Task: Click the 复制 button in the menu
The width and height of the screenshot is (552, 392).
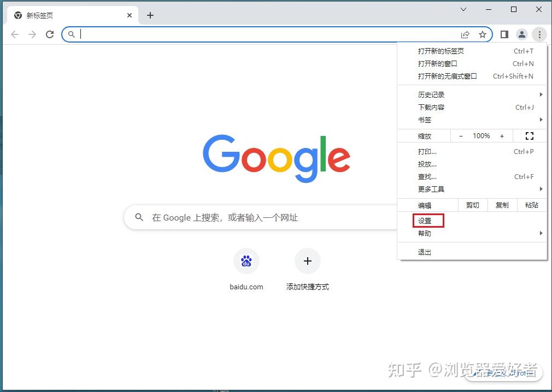Action: click(502, 205)
